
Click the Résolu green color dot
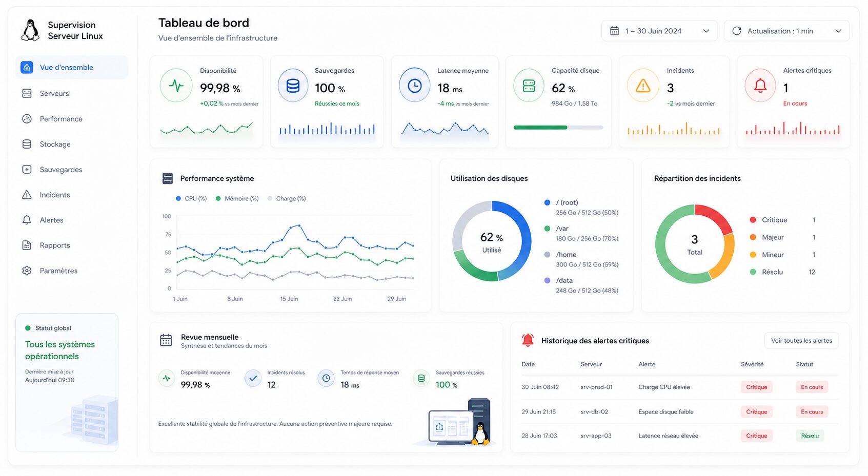pyautogui.click(x=753, y=272)
